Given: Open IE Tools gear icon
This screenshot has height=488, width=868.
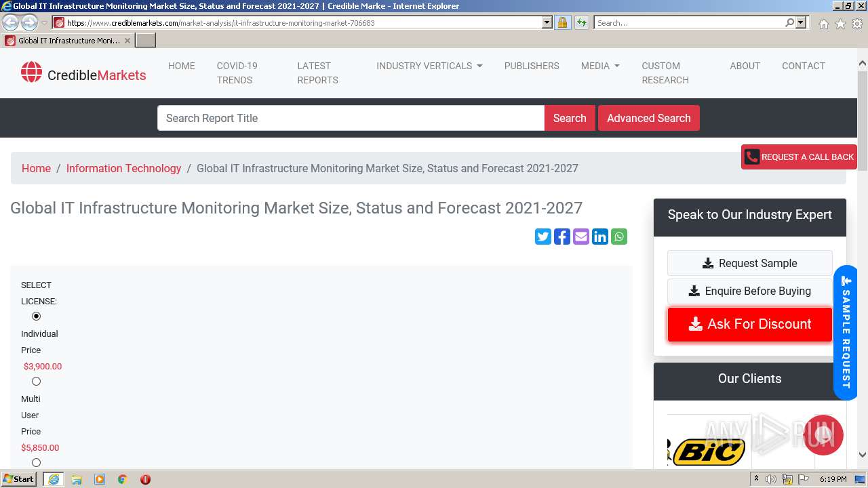Looking at the screenshot, I should click(x=857, y=24).
